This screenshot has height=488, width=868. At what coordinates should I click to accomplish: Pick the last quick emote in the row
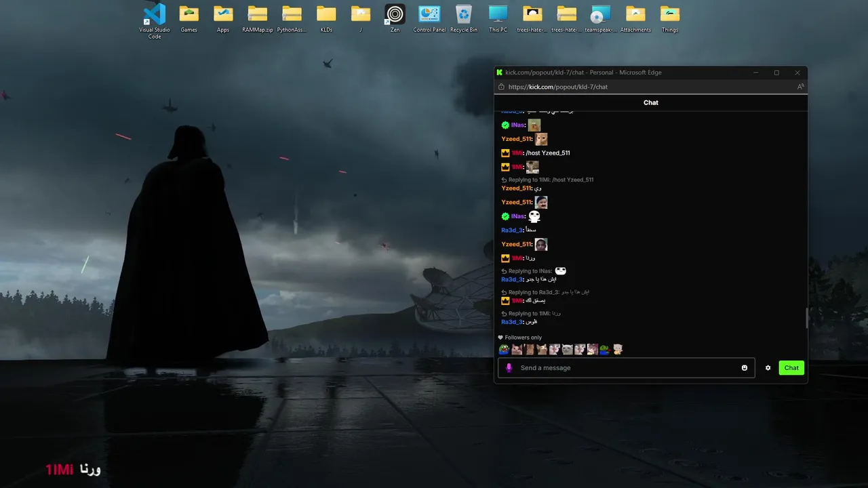pyautogui.click(x=618, y=350)
